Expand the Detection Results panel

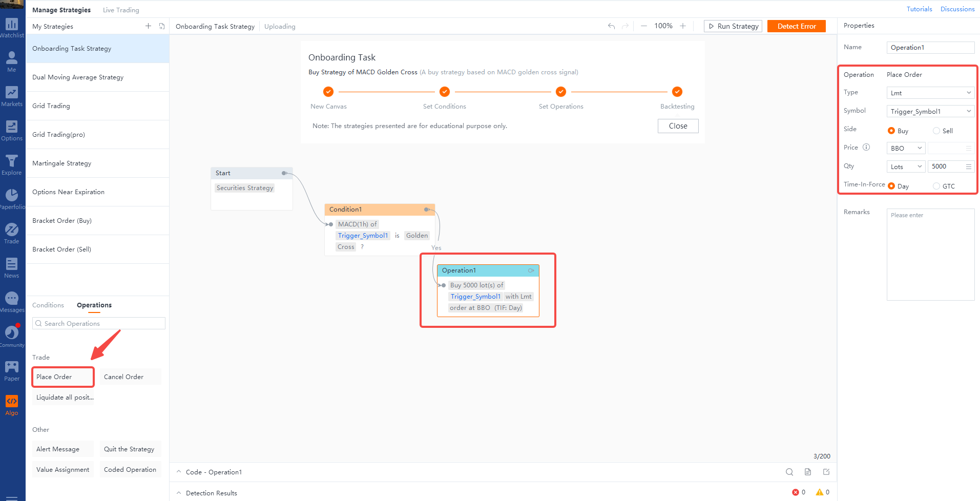coord(179,493)
